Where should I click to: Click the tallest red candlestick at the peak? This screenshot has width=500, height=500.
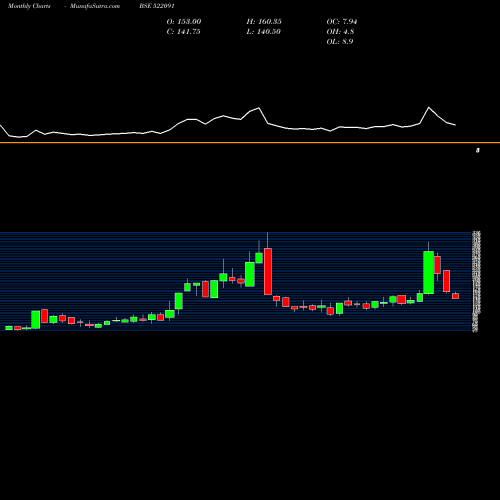pyautogui.click(x=268, y=271)
